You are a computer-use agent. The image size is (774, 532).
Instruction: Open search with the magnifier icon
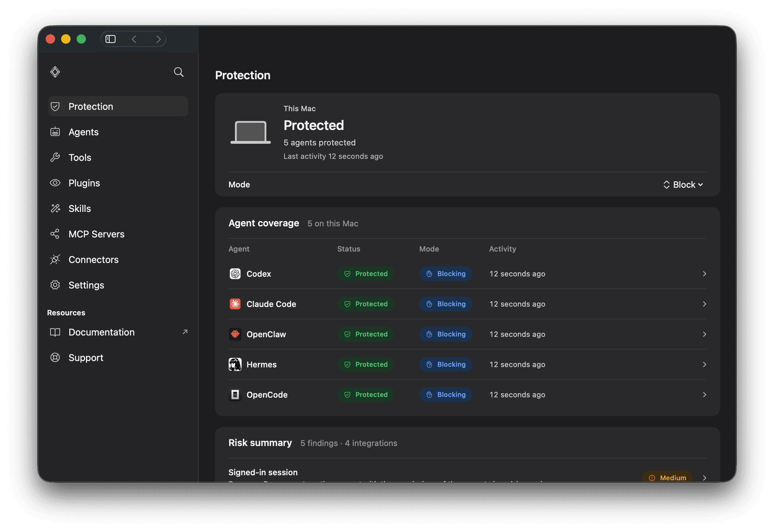pyautogui.click(x=179, y=72)
